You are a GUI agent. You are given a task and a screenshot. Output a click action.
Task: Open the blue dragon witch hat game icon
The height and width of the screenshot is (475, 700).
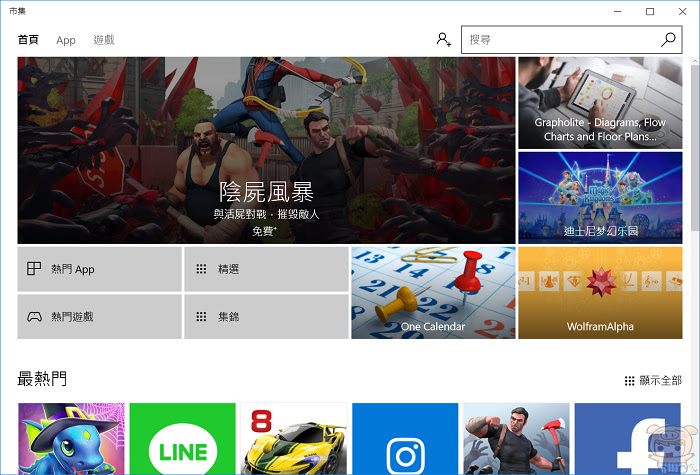pyautogui.click(x=71, y=438)
